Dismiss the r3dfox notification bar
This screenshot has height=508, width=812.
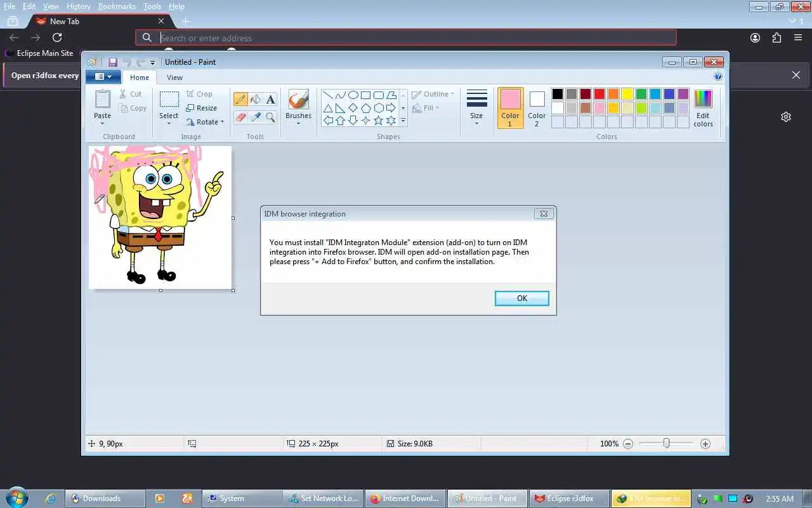click(796, 75)
